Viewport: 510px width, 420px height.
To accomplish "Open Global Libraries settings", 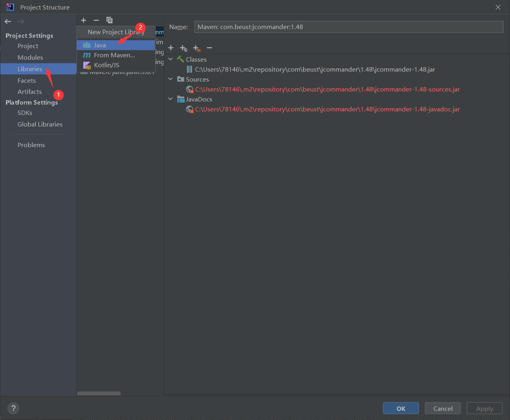I will 40,124.
